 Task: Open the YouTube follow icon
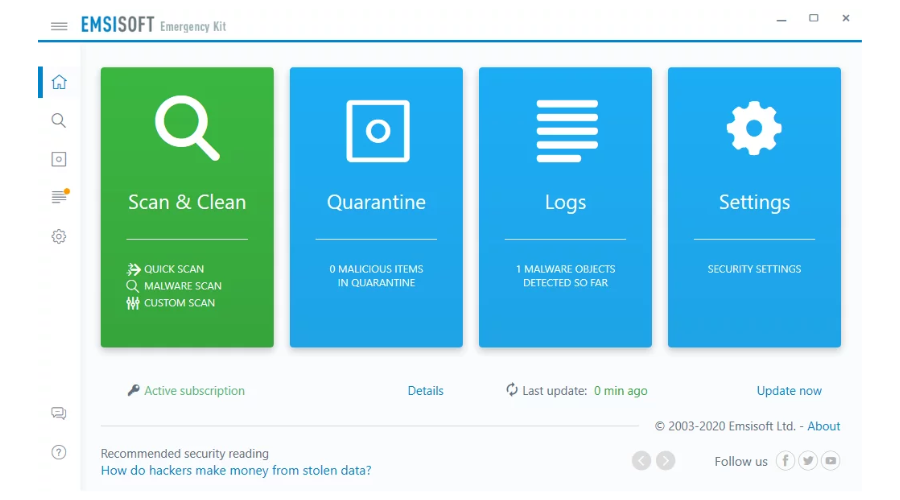pyautogui.click(x=831, y=460)
